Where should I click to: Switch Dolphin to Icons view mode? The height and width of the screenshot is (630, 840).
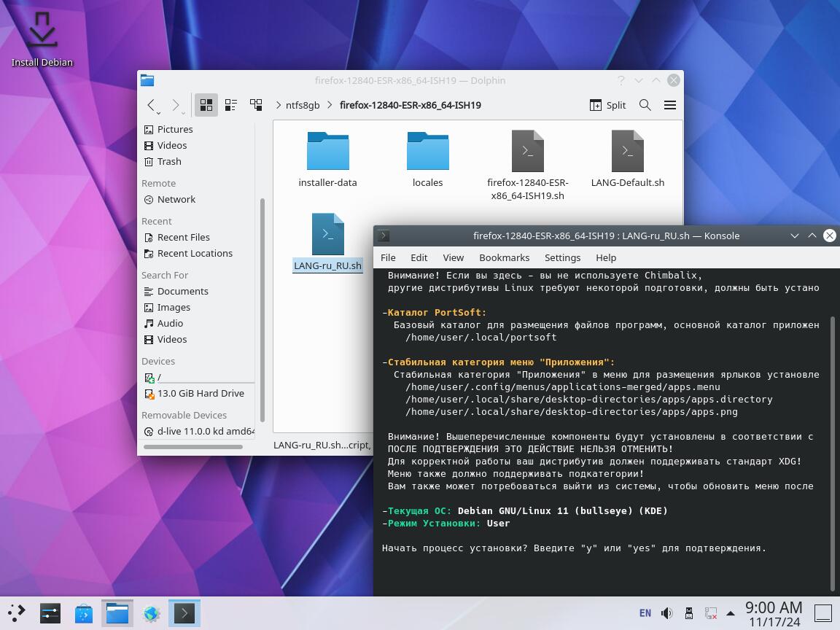point(206,105)
